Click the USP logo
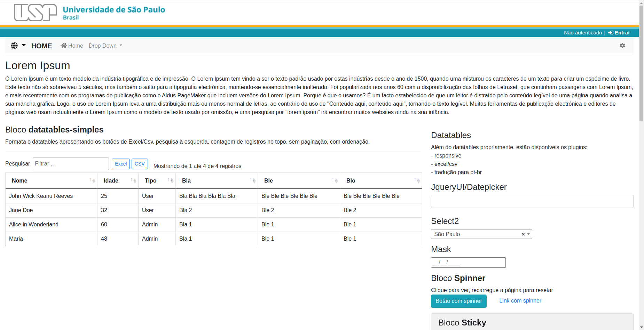644x330 pixels. click(x=35, y=13)
